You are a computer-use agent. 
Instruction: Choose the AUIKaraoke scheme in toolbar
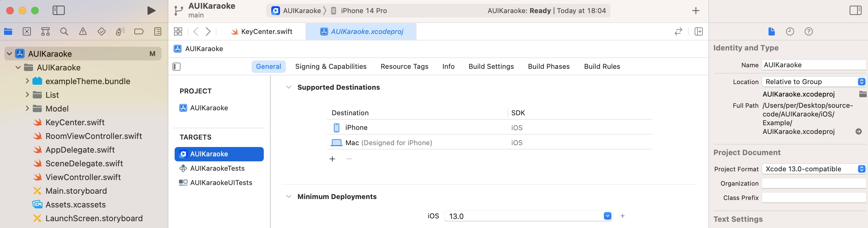(x=296, y=11)
